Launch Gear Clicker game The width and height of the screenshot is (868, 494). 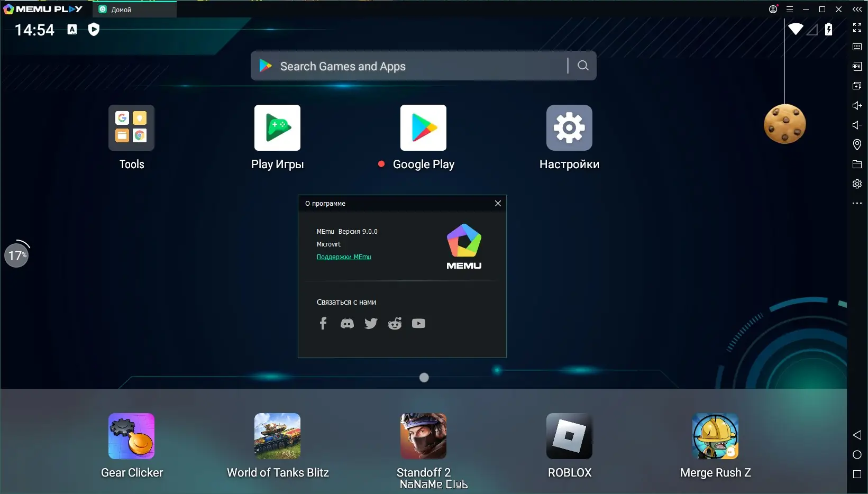pyautogui.click(x=131, y=436)
